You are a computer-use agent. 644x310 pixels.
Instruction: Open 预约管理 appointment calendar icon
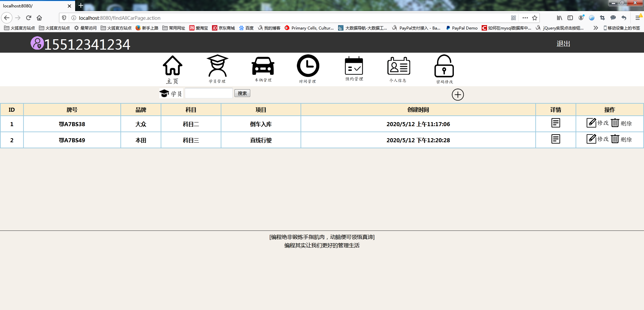pyautogui.click(x=354, y=67)
